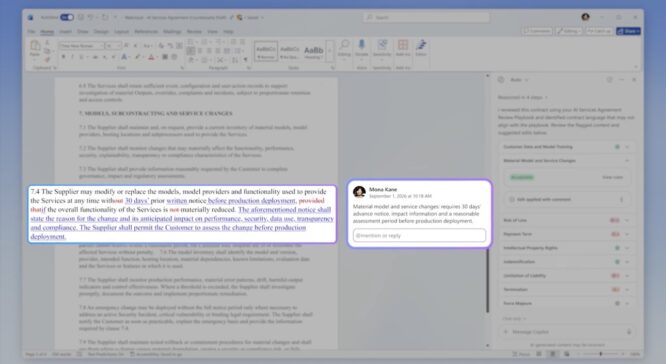This screenshot has height=364, width=666.
Task: Switch to the Design tab
Action: [x=101, y=32]
